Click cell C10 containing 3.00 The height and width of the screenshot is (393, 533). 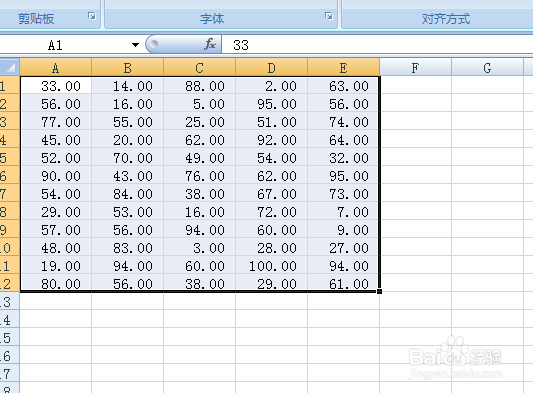click(x=200, y=247)
